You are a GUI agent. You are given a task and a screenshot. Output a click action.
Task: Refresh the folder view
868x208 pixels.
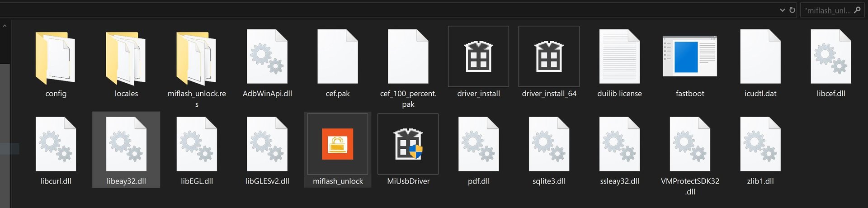[792, 10]
